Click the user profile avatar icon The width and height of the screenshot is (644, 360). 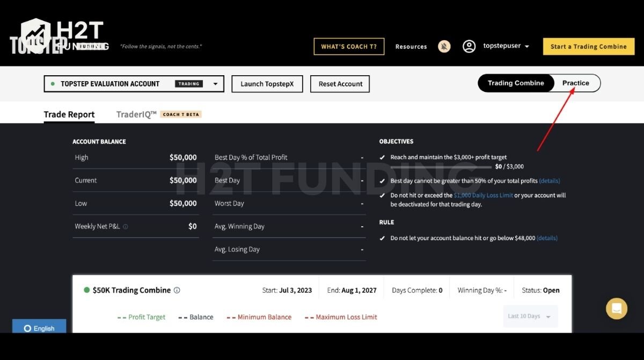point(469,46)
